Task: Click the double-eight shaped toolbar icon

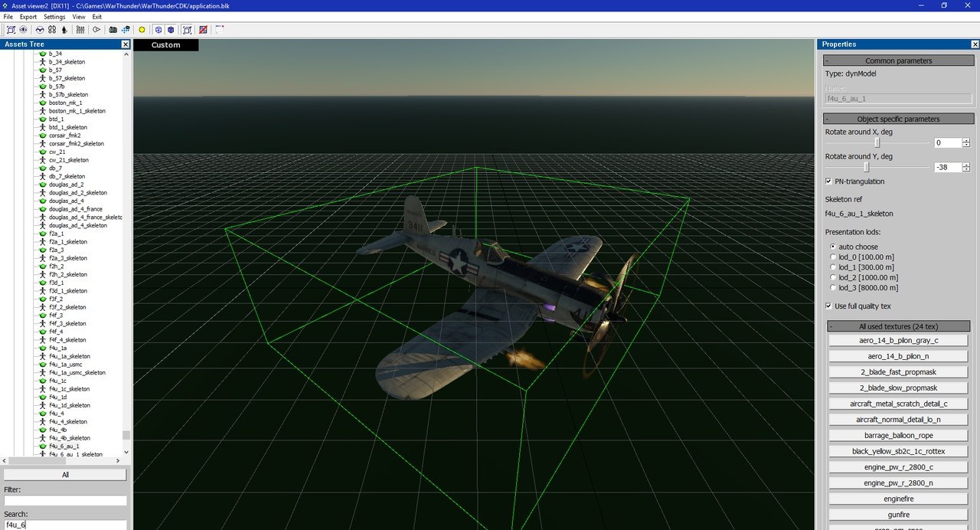Action: pos(52,30)
